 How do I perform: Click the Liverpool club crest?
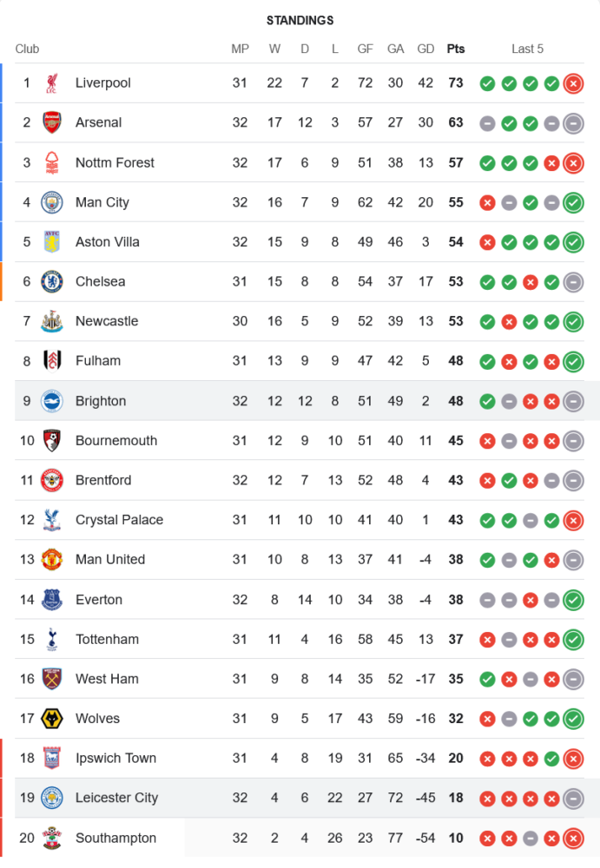[x=52, y=83]
